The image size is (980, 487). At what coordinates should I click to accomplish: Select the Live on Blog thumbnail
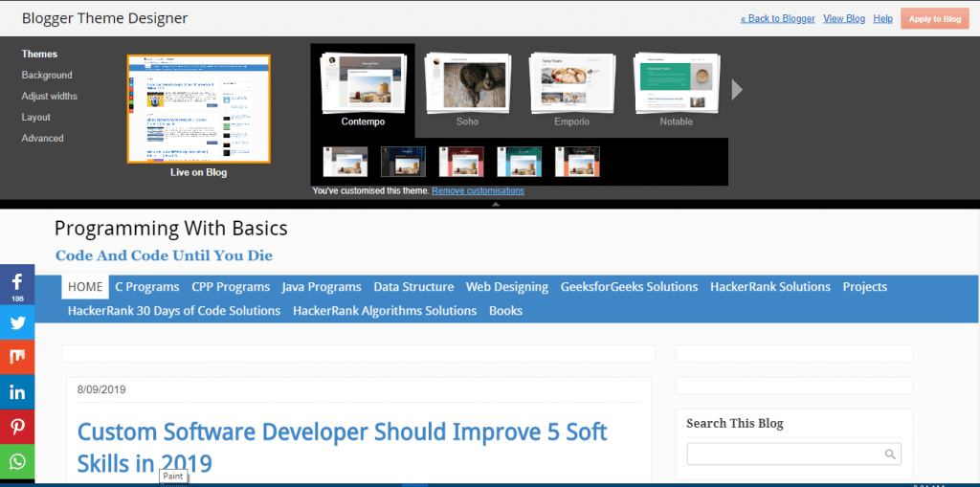click(x=199, y=109)
